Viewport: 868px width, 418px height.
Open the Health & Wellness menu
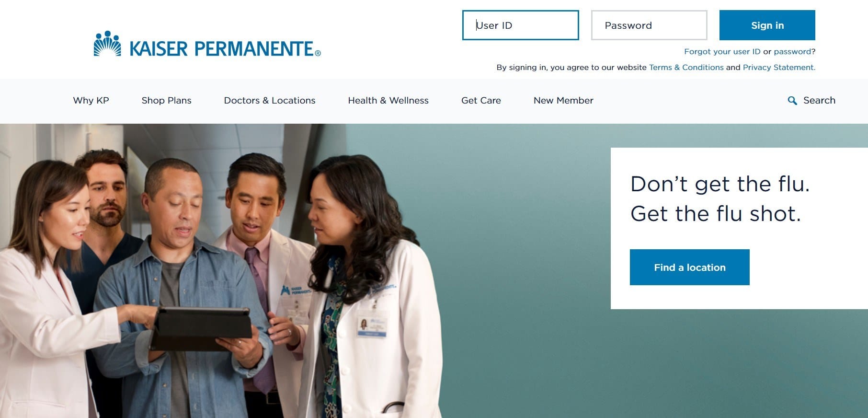388,100
